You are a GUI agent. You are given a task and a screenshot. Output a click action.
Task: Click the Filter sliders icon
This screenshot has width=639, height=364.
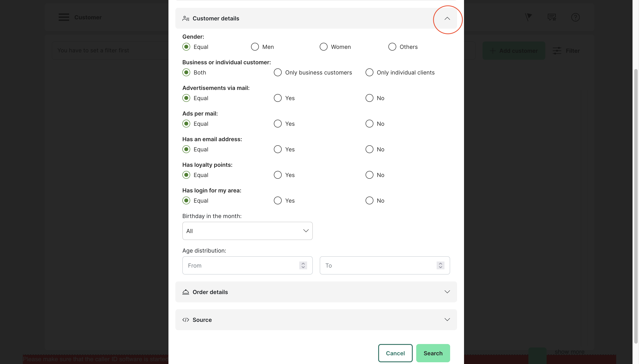557,51
